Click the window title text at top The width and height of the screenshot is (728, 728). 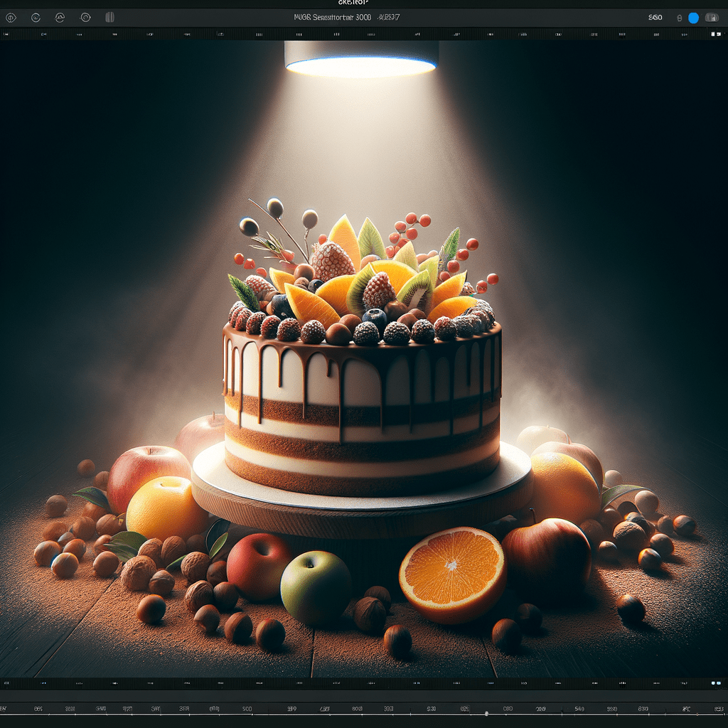353,2
